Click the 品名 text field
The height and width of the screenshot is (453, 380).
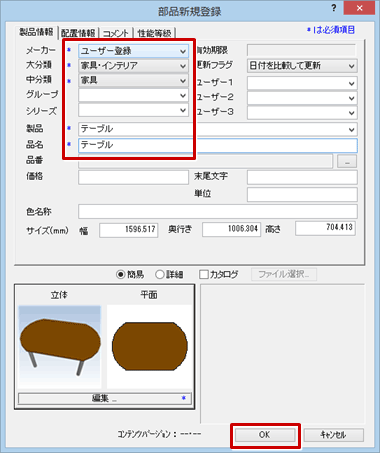tap(218, 145)
